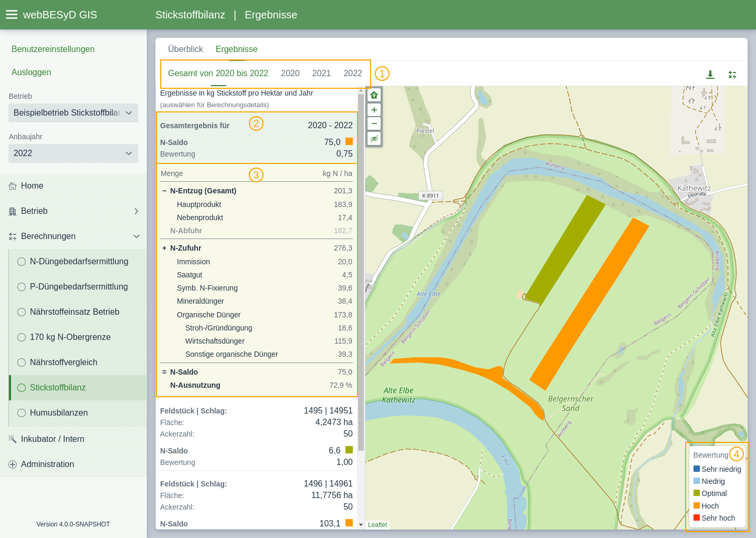Screen dimensions: 756x538
Task: Click the Sehr niedrig legend swatch
Action: (697, 469)
